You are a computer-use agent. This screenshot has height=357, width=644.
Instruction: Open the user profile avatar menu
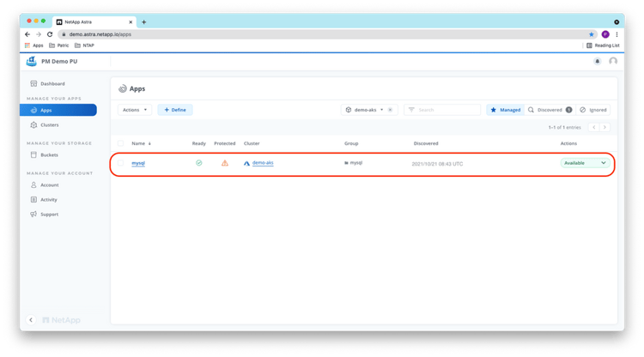click(612, 61)
